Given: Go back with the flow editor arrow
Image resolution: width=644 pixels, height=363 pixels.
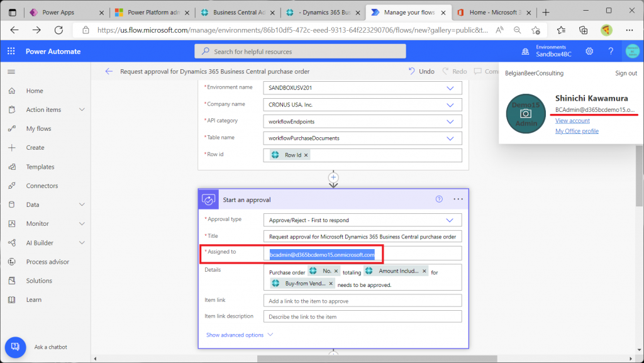Looking at the screenshot, I should (x=108, y=72).
